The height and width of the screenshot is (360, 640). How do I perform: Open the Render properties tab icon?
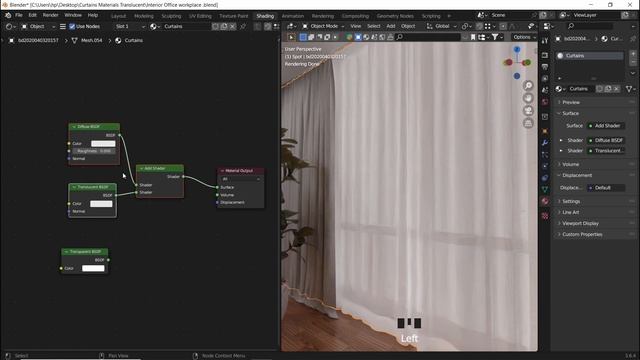[545, 55]
